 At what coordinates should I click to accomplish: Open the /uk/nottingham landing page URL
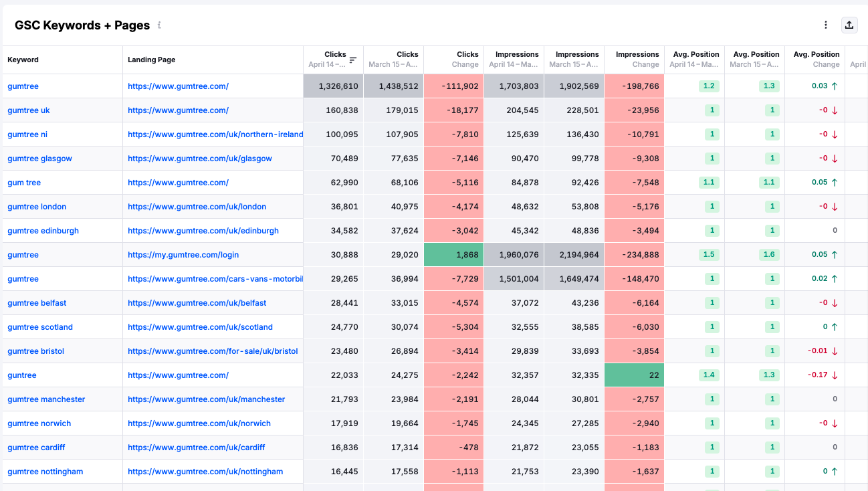[x=205, y=472]
